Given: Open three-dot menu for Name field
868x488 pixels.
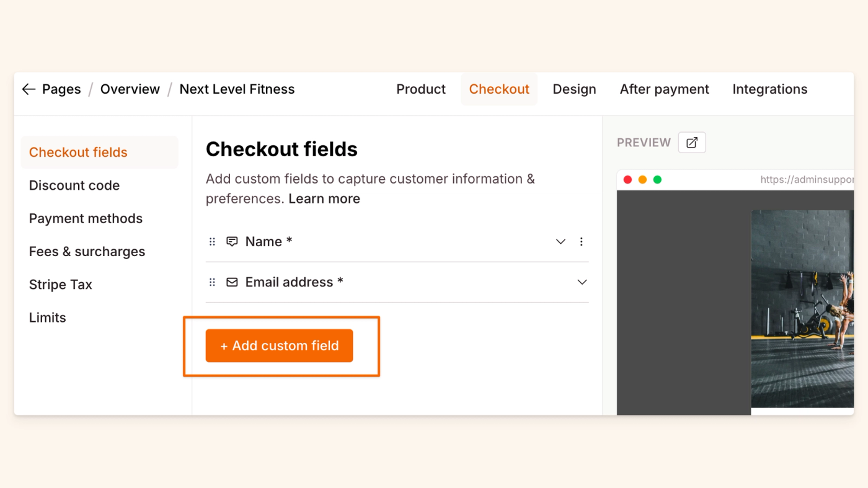Looking at the screenshot, I should point(581,242).
